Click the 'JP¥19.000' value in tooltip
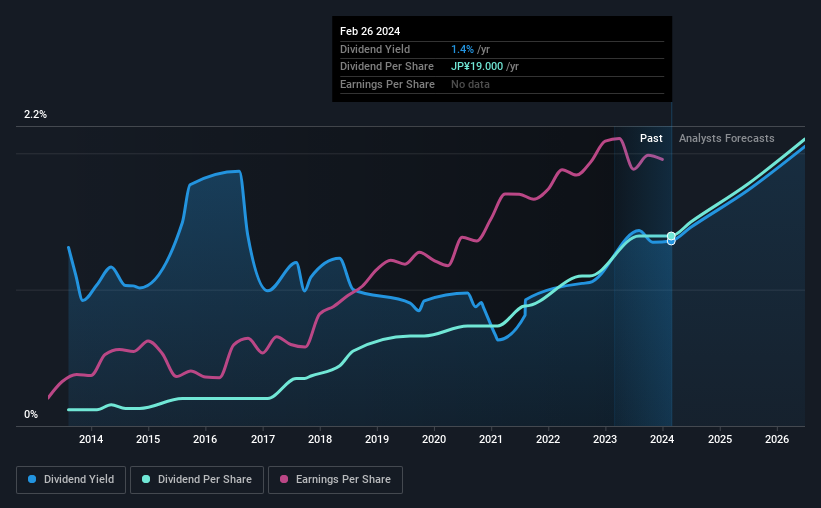The height and width of the screenshot is (508, 821). pos(477,67)
